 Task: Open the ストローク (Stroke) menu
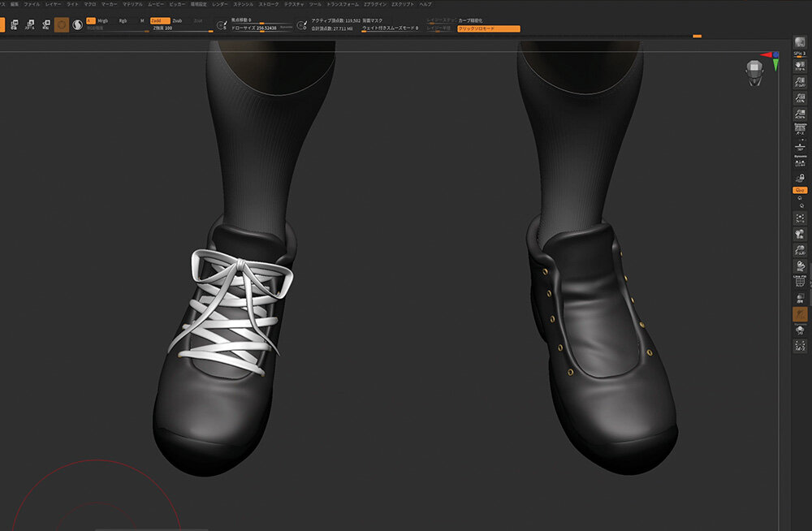coord(268,4)
